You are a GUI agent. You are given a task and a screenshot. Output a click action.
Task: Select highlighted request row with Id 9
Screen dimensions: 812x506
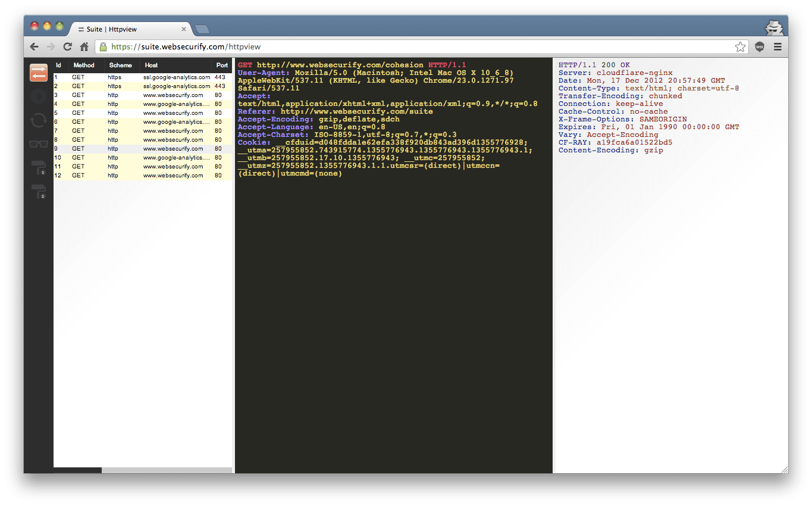coord(143,149)
